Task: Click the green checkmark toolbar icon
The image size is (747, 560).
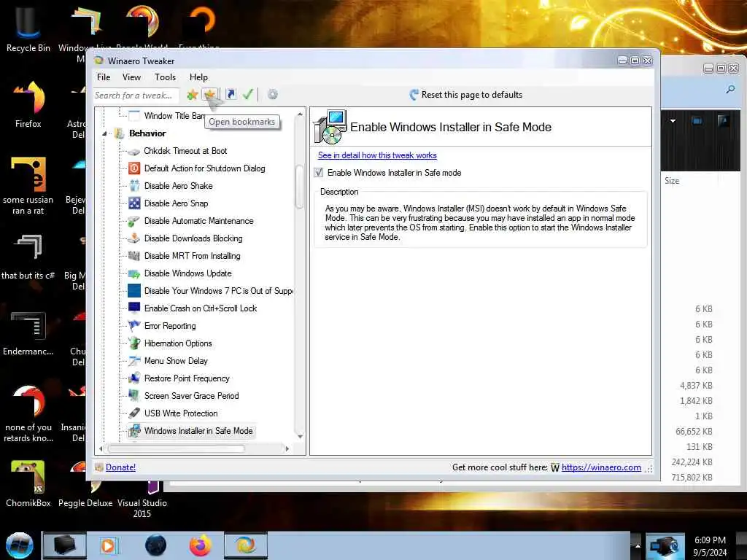Action: tap(248, 94)
